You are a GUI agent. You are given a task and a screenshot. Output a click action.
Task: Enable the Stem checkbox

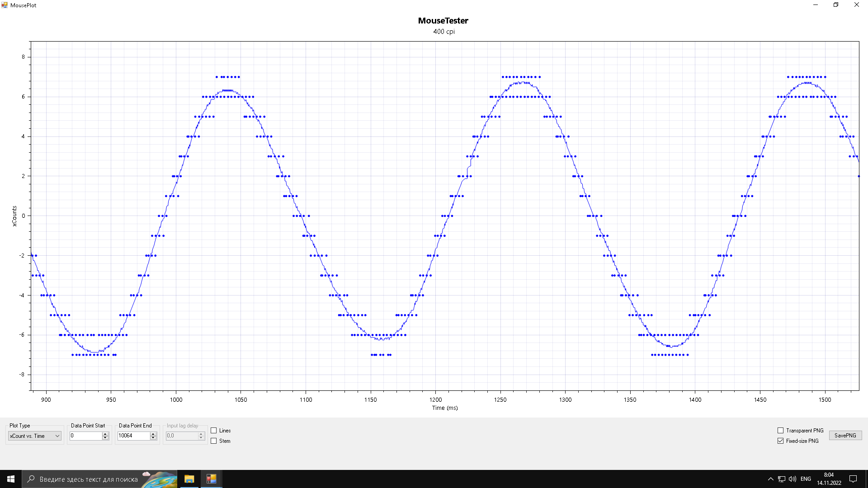point(214,441)
